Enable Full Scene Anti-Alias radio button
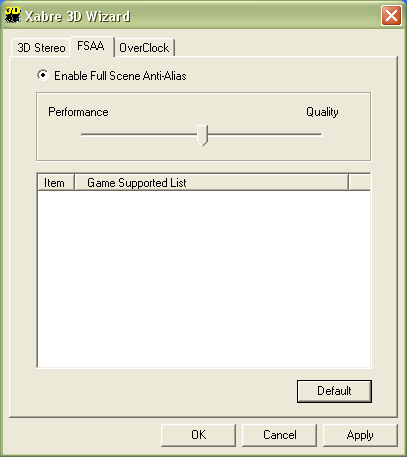407x457 pixels. 43,75
